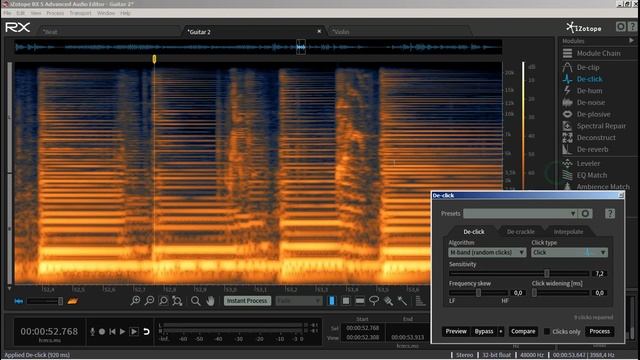Switch to the Interpolate tab
Image resolution: width=640 pixels, height=360 pixels.
coord(568,232)
